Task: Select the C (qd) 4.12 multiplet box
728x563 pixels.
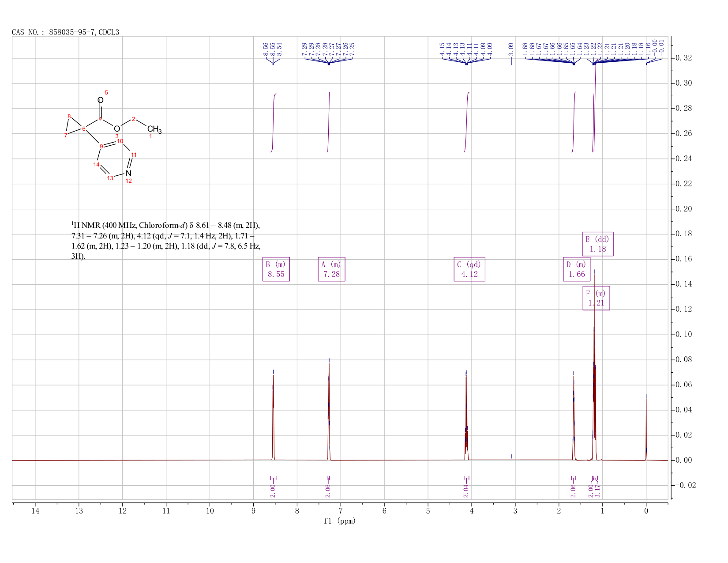Action: pyautogui.click(x=469, y=269)
